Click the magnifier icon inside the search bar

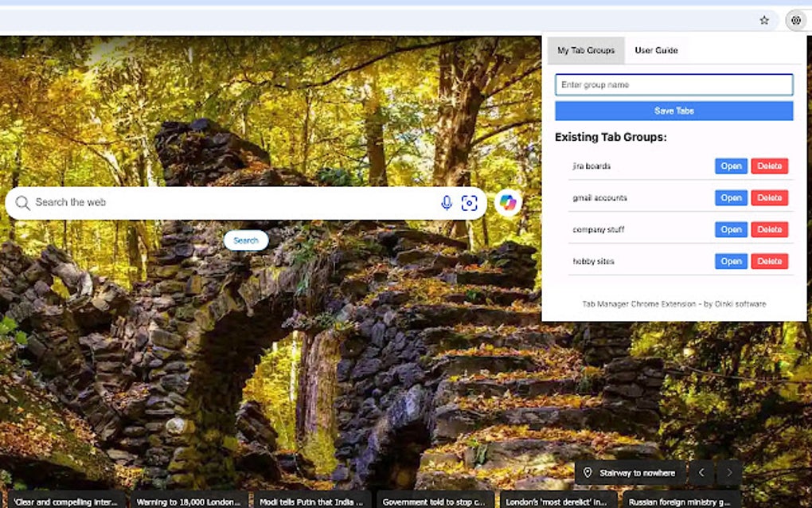24,202
